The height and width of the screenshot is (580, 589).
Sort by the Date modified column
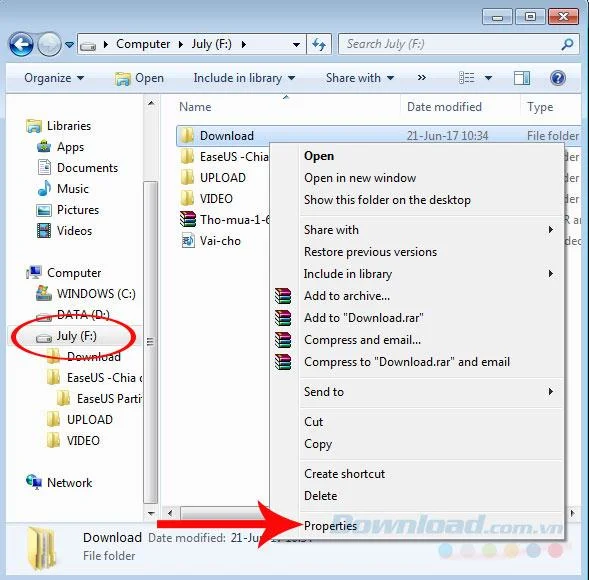click(444, 107)
